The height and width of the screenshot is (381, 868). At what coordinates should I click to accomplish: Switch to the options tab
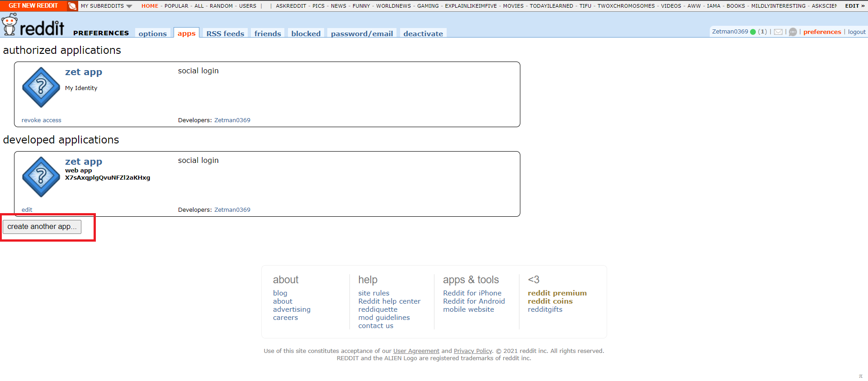[152, 33]
